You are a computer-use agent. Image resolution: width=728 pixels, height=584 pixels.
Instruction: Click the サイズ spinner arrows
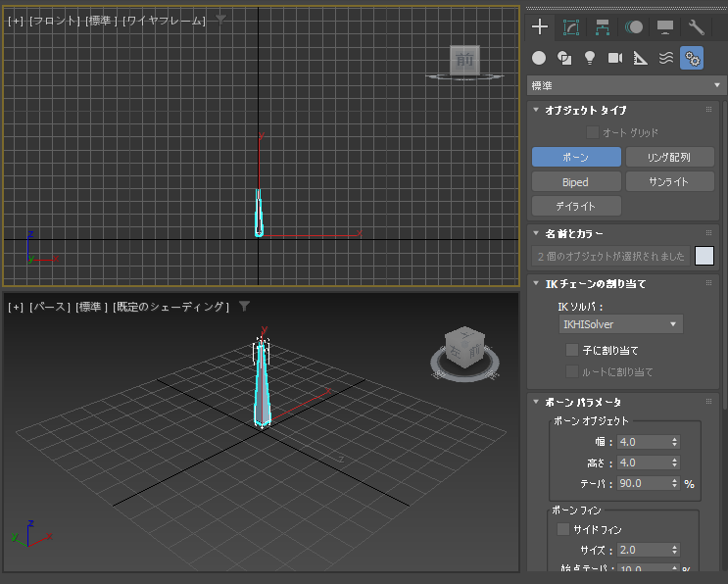pos(675,550)
